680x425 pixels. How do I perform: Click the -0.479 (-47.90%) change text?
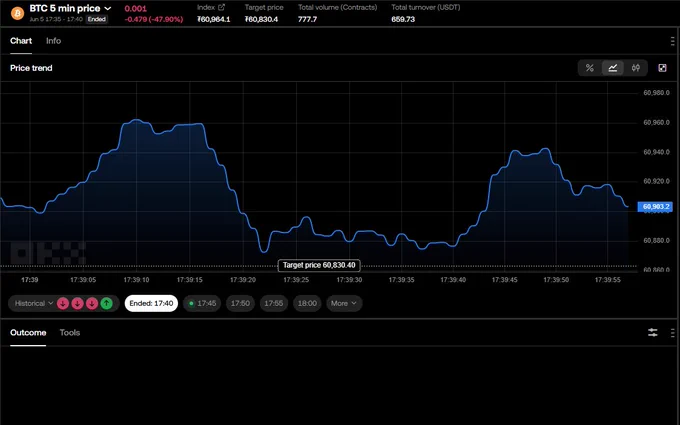coord(154,19)
